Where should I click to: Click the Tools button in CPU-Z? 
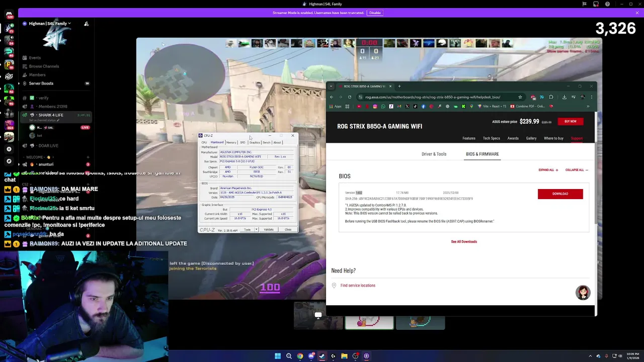(247, 230)
